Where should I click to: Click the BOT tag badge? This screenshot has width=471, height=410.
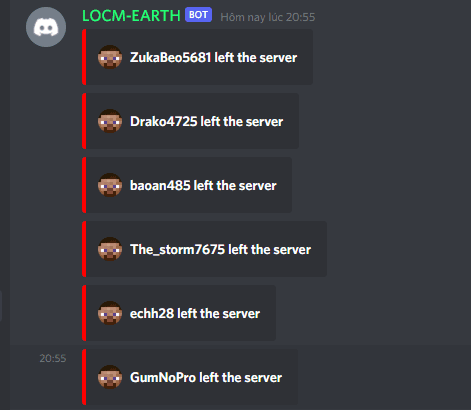tap(198, 15)
